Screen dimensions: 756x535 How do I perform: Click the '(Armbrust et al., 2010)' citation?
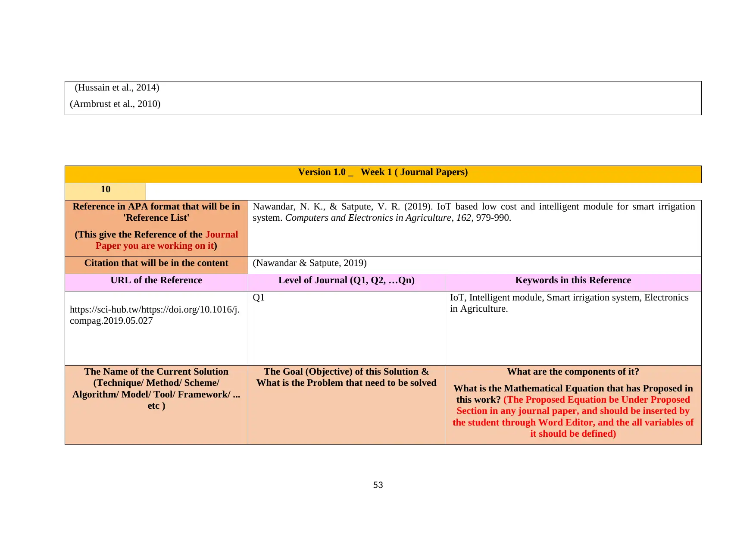[115, 104]
